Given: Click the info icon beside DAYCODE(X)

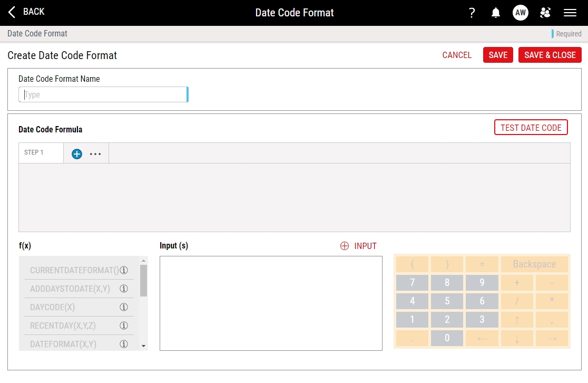Looking at the screenshot, I should 124,307.
